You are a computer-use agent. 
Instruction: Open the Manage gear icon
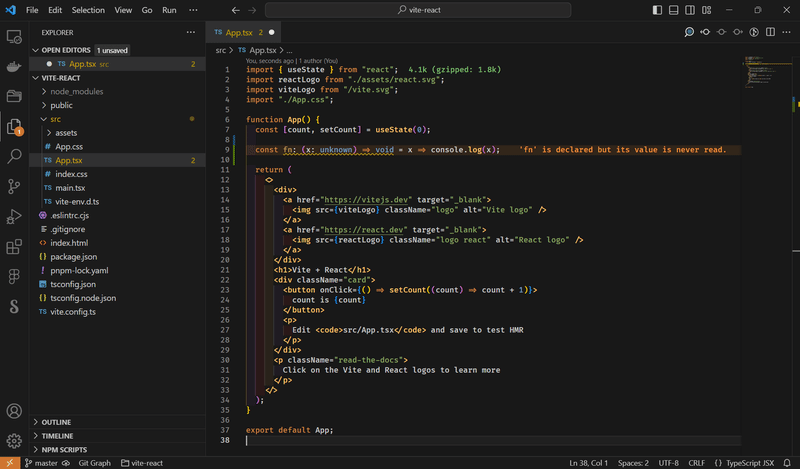pyautogui.click(x=14, y=440)
